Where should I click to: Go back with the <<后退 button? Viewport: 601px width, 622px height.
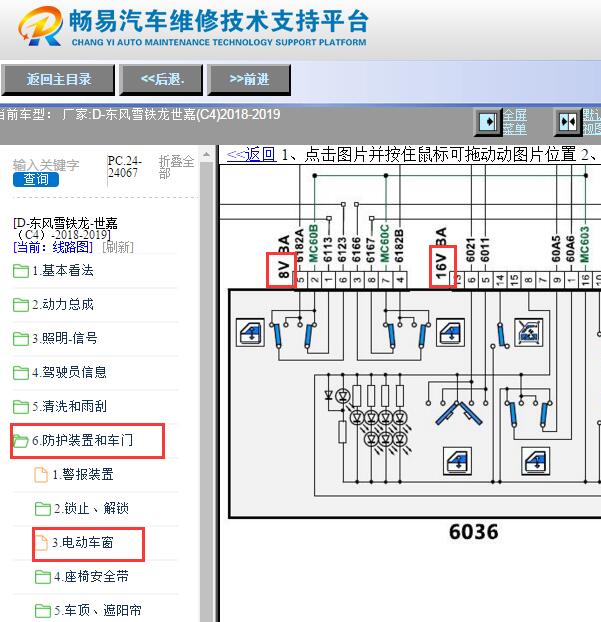pos(161,80)
